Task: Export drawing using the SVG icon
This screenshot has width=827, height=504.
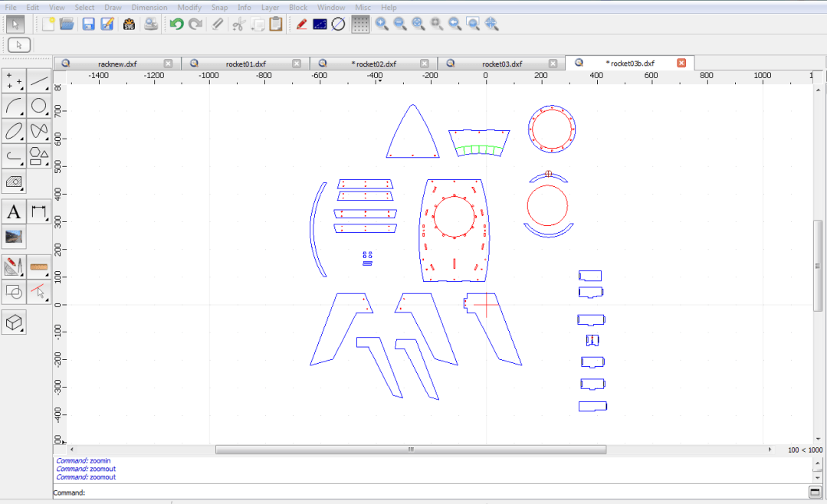Action: tap(129, 24)
